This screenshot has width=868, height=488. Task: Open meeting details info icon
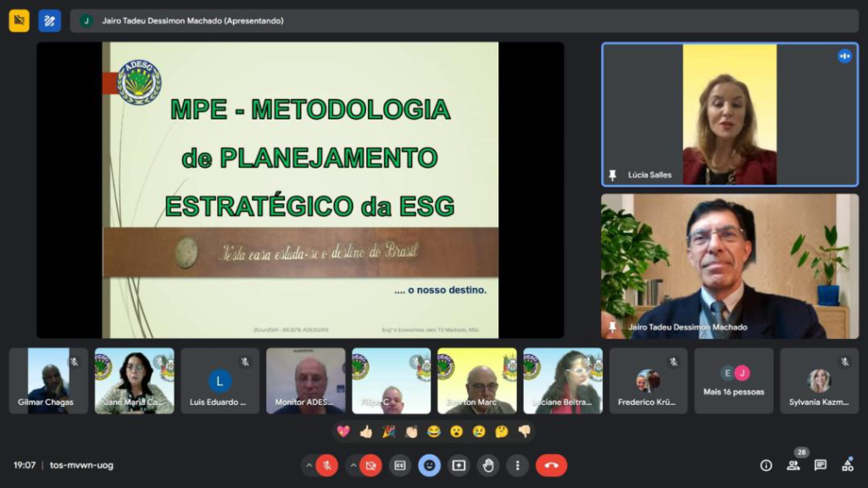(x=766, y=465)
